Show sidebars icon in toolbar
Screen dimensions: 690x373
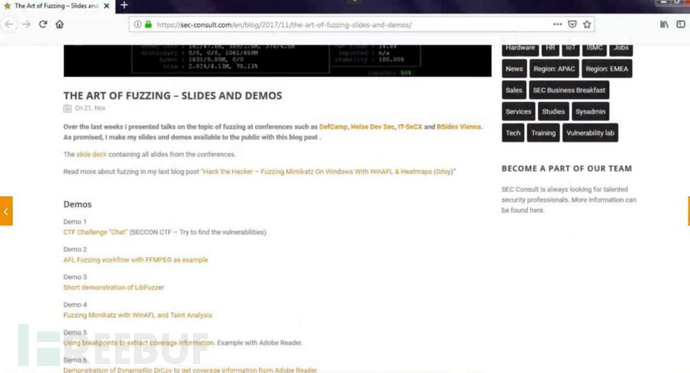point(681,24)
